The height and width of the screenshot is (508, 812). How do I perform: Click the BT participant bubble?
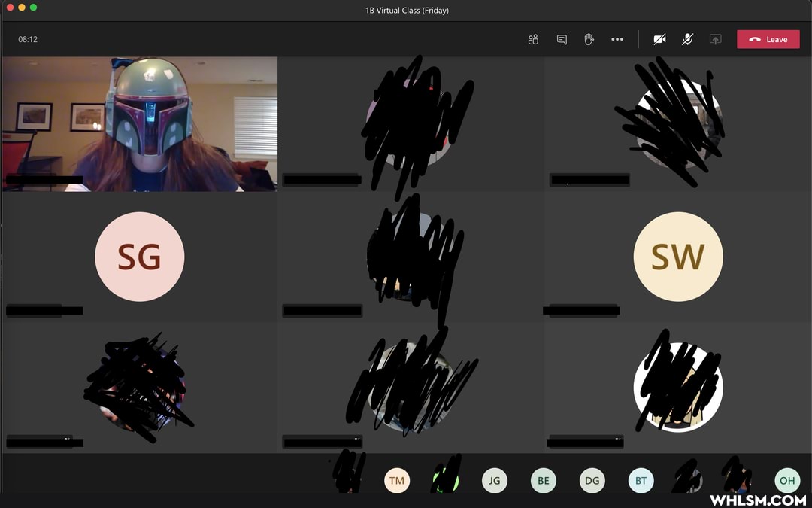tap(641, 480)
